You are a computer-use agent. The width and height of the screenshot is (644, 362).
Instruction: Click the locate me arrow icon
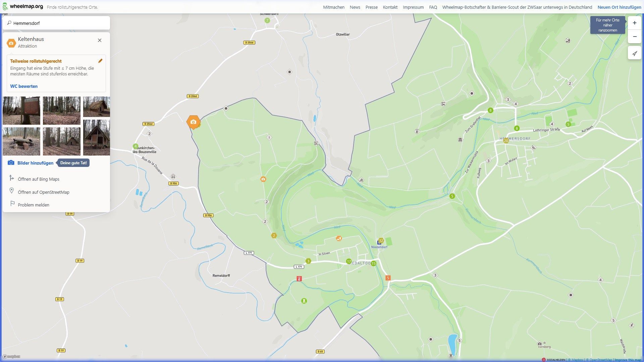coord(634,53)
